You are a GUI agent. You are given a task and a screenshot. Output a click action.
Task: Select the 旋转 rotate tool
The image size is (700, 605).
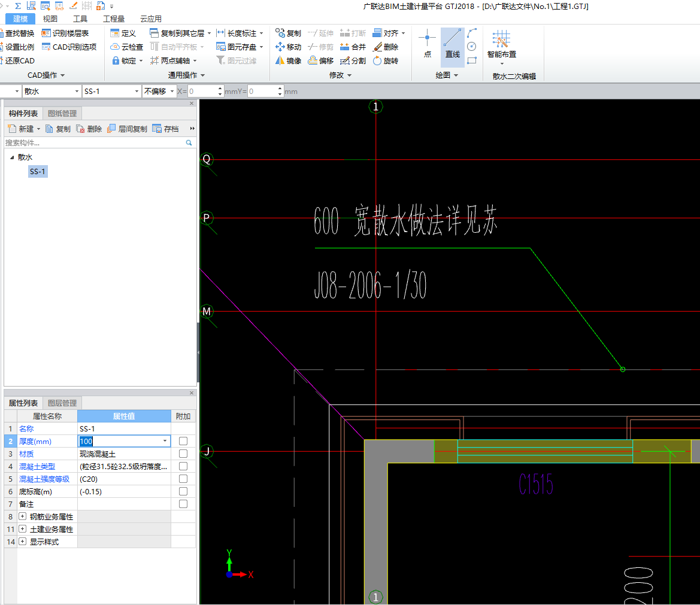[386, 60]
